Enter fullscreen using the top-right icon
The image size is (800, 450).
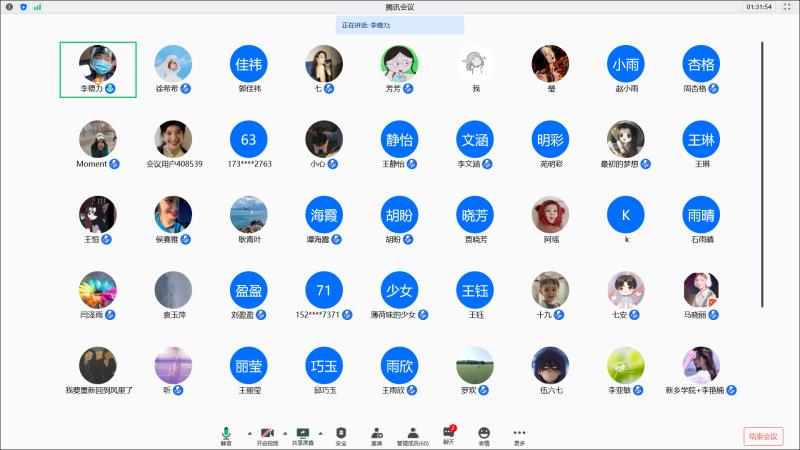point(787,7)
